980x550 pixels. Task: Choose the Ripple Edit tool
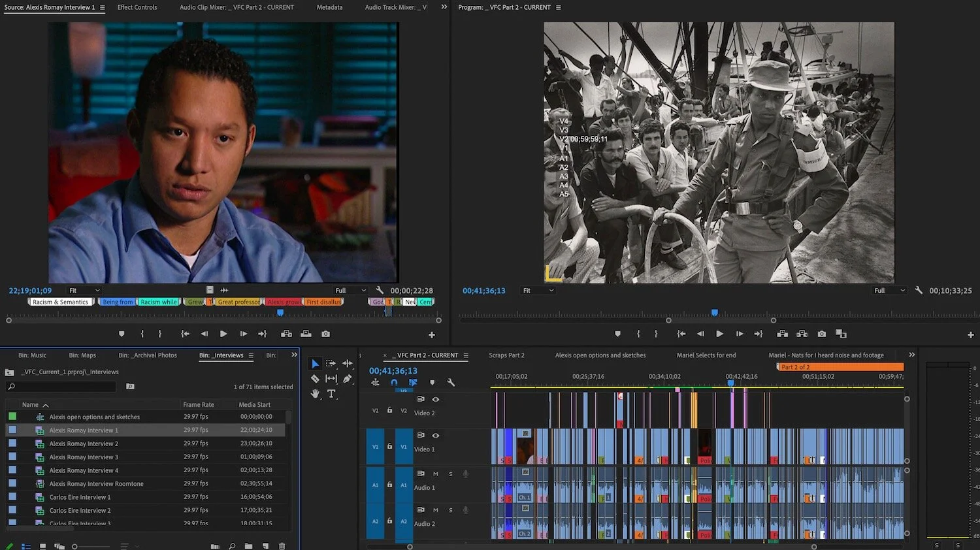click(348, 364)
